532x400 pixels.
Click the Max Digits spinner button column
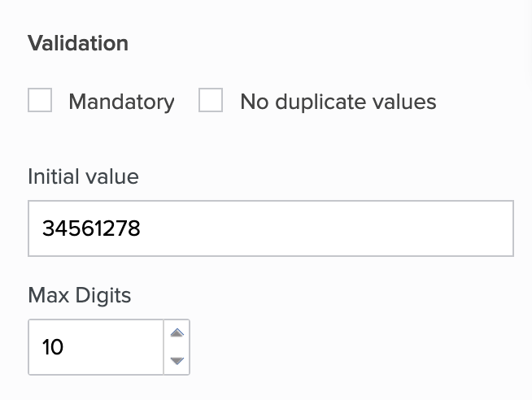(177, 347)
